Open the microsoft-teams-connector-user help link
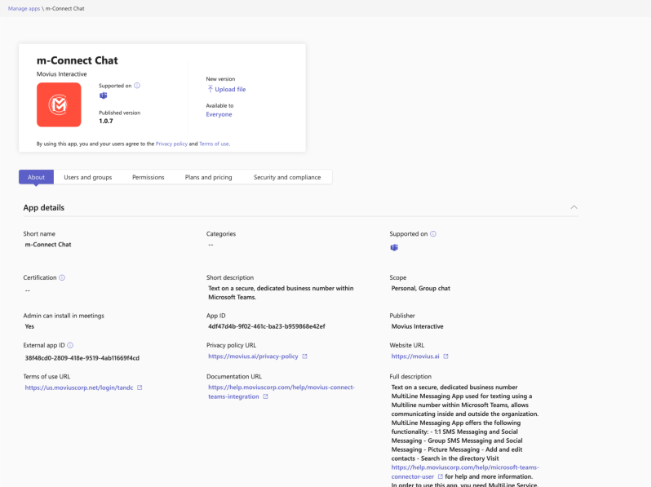Screen dimensions: 651x487 coord(465,472)
